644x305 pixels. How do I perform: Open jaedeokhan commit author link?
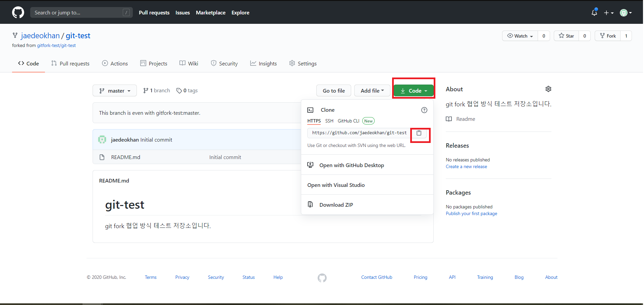[125, 140]
